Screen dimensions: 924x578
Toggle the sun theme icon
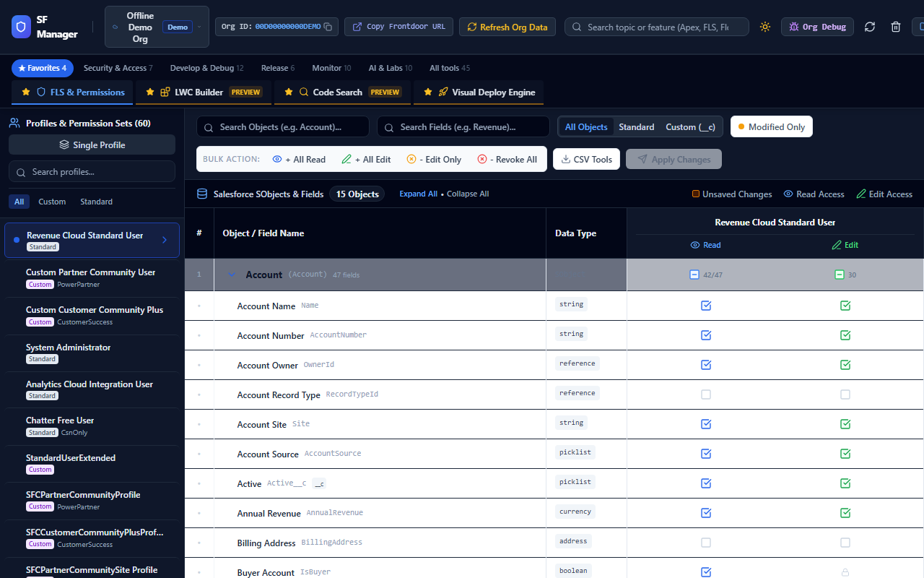[765, 27]
